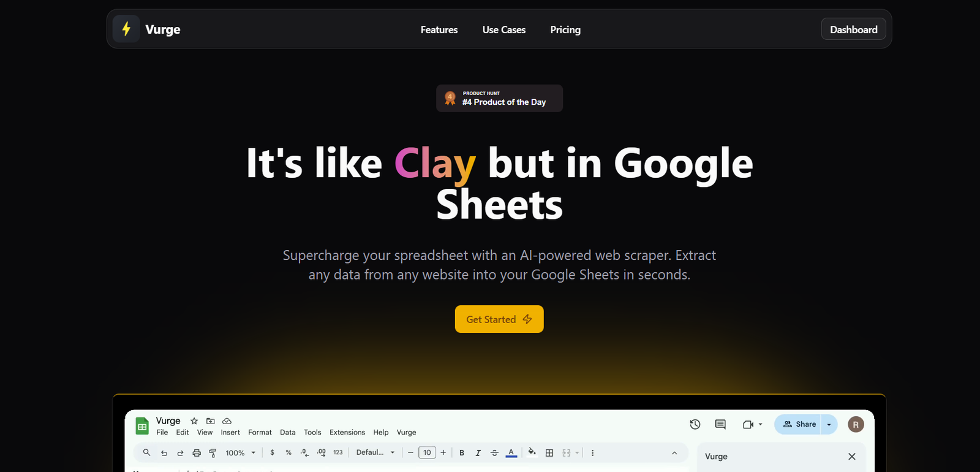This screenshot has width=980, height=472.
Task: Click the text color underlined A swatch
Action: (x=511, y=452)
